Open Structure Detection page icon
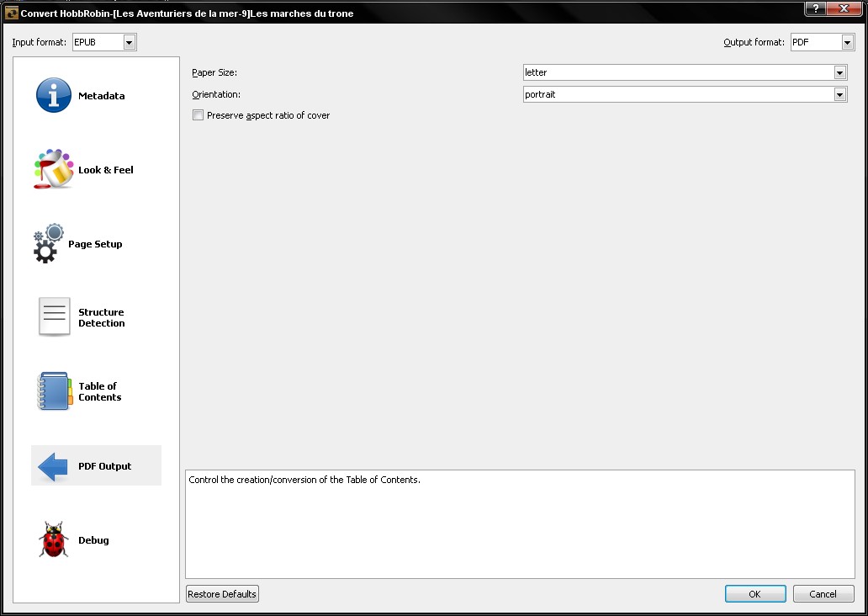The width and height of the screenshot is (868, 616). 54,317
